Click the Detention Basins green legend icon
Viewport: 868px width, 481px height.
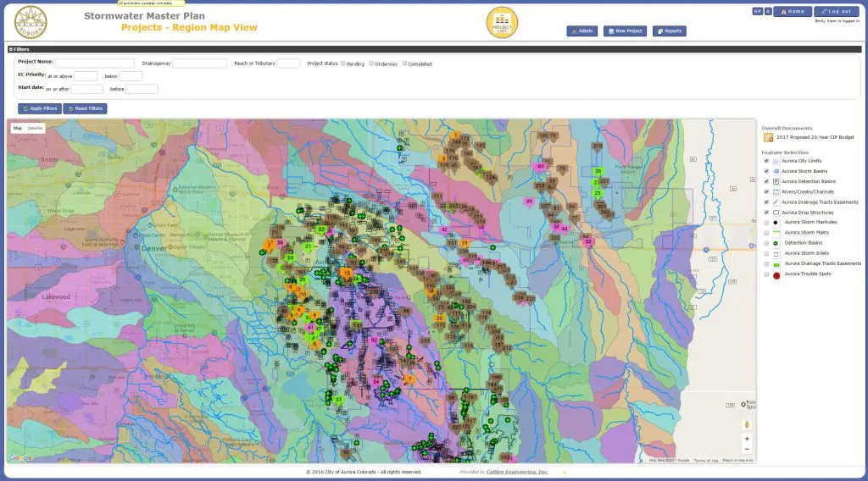776,243
